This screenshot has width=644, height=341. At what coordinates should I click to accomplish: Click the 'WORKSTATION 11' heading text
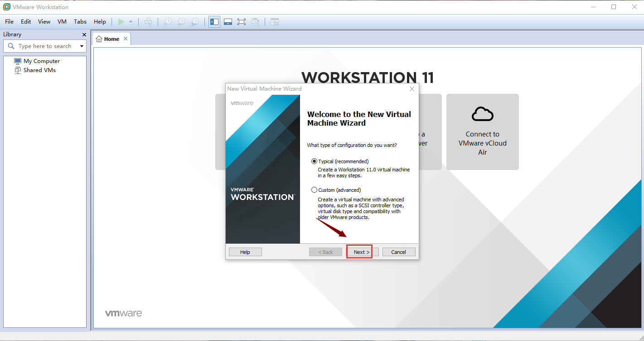tap(368, 78)
